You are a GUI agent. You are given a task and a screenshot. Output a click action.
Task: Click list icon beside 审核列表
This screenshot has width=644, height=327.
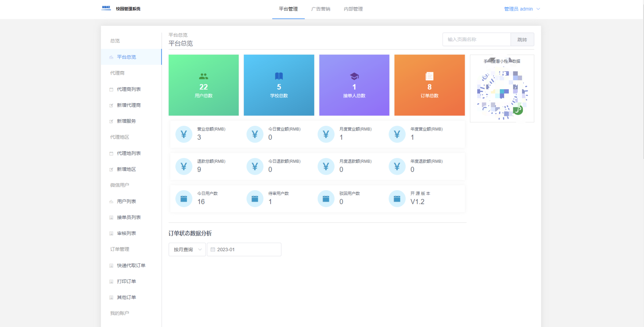click(111, 234)
